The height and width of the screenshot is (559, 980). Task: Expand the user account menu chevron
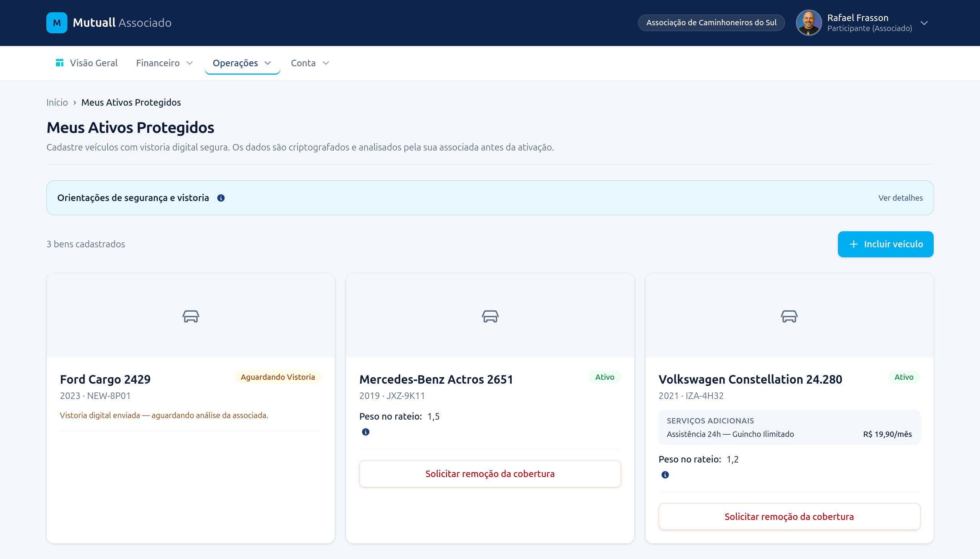pos(924,23)
